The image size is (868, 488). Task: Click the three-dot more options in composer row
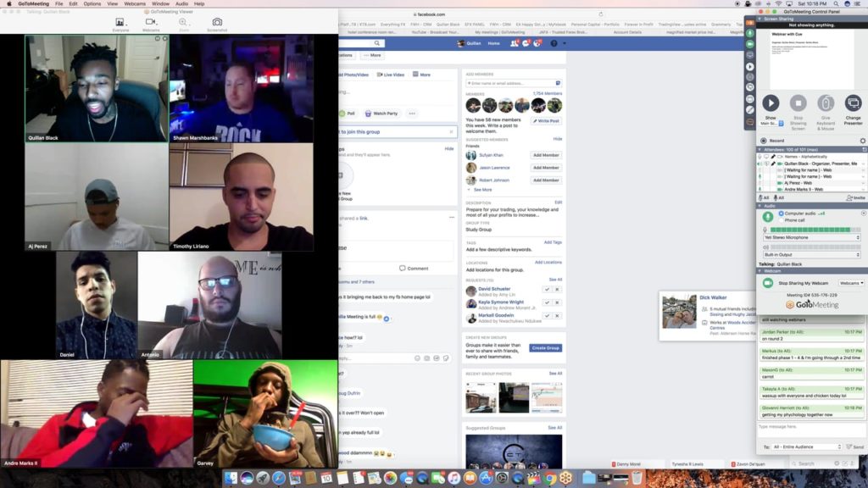point(412,114)
